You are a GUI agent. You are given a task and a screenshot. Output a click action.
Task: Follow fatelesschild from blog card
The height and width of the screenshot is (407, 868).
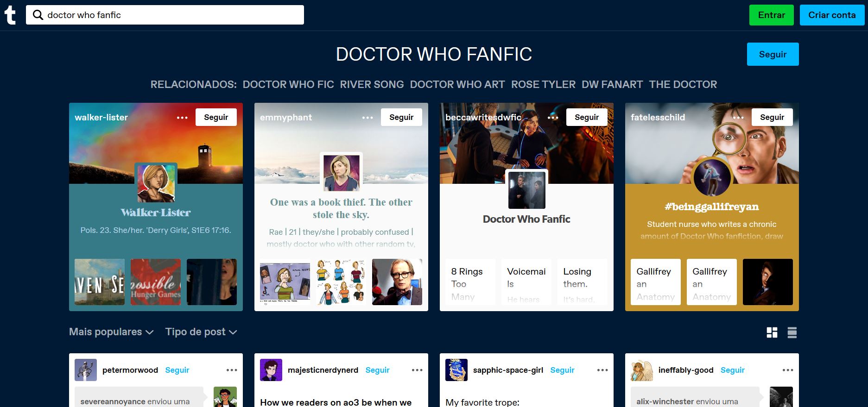coord(772,117)
